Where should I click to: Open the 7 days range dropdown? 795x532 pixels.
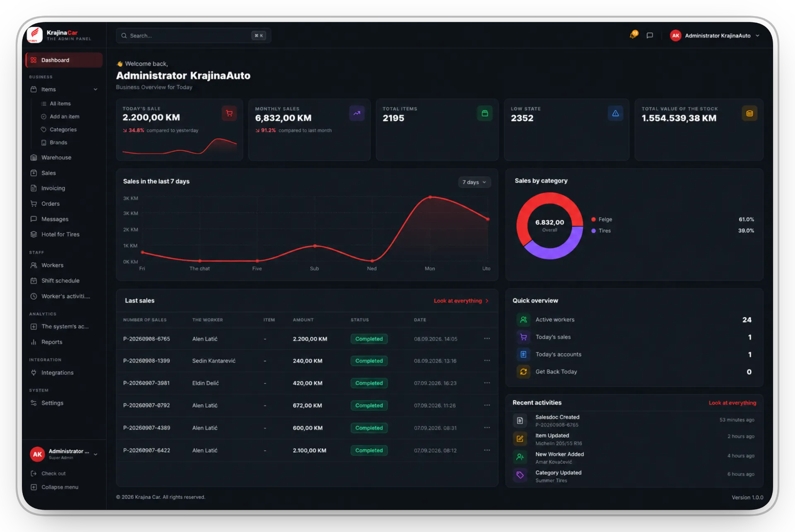coord(475,182)
